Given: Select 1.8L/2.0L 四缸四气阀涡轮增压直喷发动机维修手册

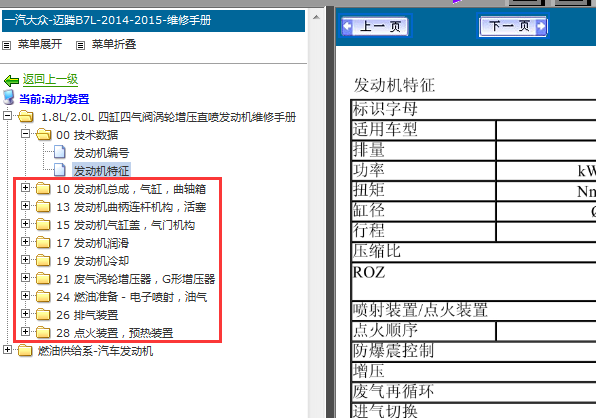Looking at the screenshot, I should click(169, 117).
